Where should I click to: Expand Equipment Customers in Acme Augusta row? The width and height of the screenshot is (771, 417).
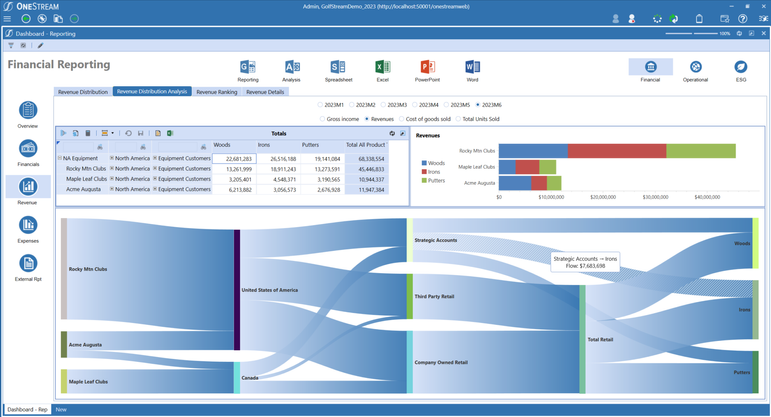pos(154,189)
